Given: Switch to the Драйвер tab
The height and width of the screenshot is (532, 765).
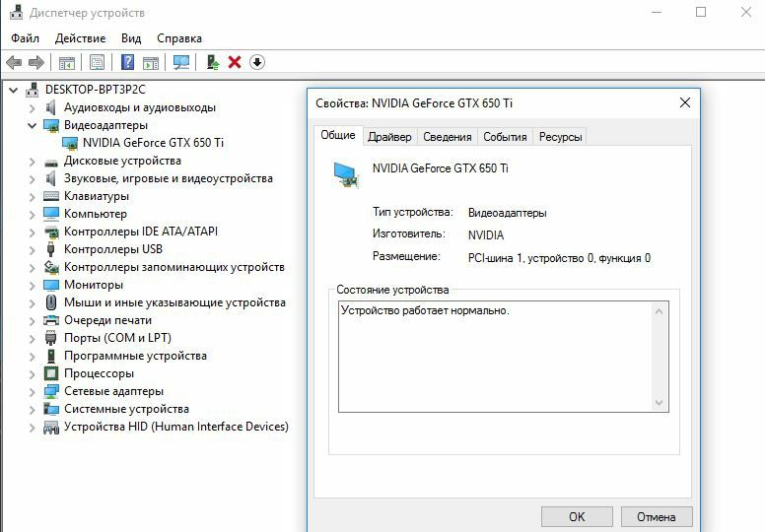Looking at the screenshot, I should [x=389, y=137].
